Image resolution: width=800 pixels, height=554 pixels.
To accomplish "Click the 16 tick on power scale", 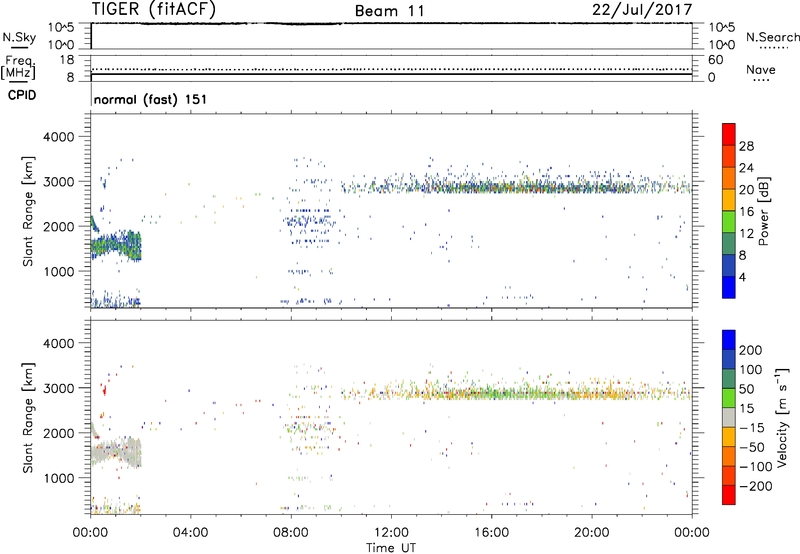I will click(746, 212).
